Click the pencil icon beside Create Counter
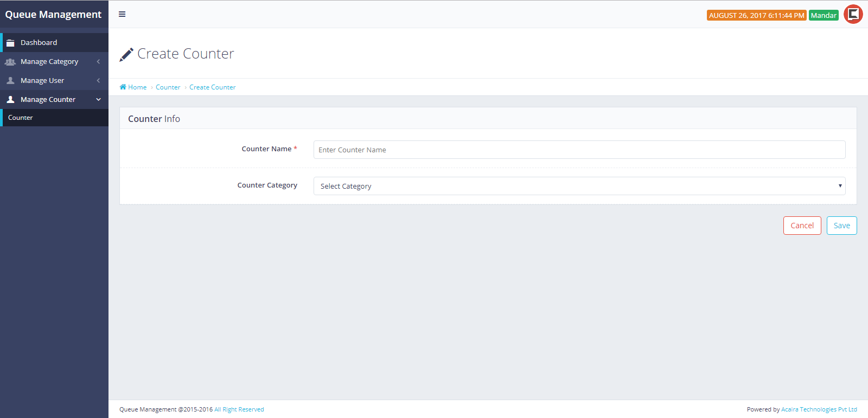This screenshot has height=418, width=868. pos(126,54)
